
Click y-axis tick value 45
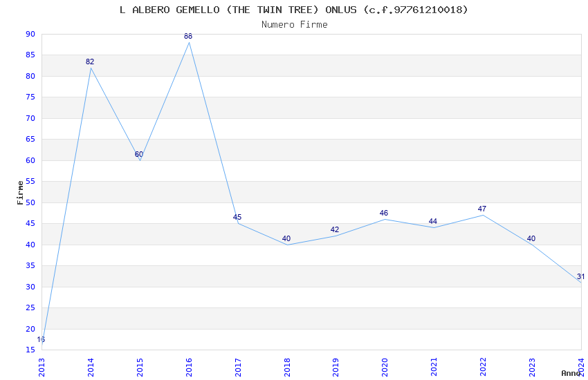30,223
